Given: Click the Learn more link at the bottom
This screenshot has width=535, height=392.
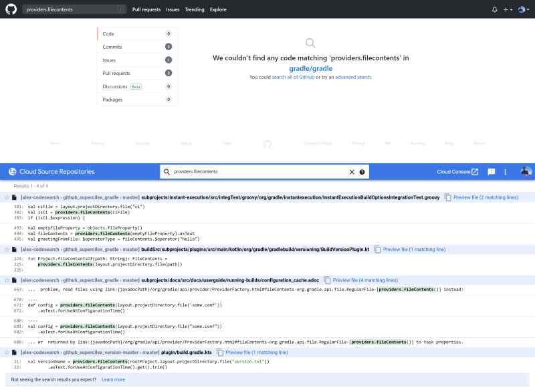Looking at the screenshot, I should [112, 379].
